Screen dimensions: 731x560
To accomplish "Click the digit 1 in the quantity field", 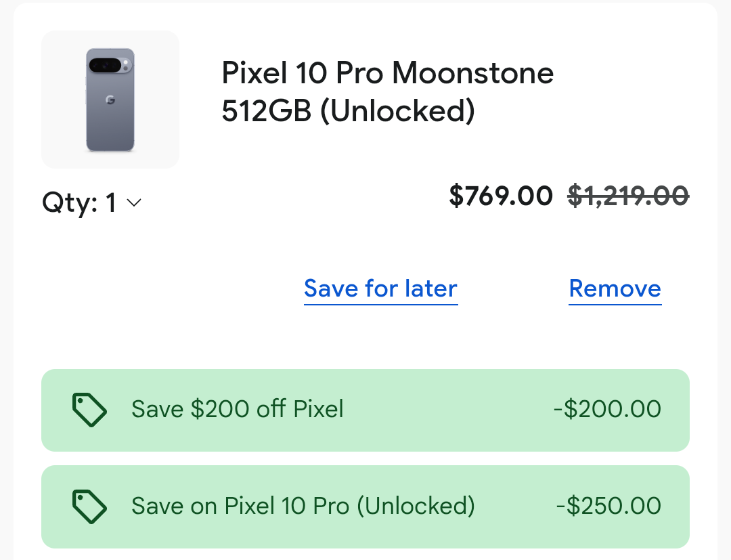I will click(x=111, y=202).
